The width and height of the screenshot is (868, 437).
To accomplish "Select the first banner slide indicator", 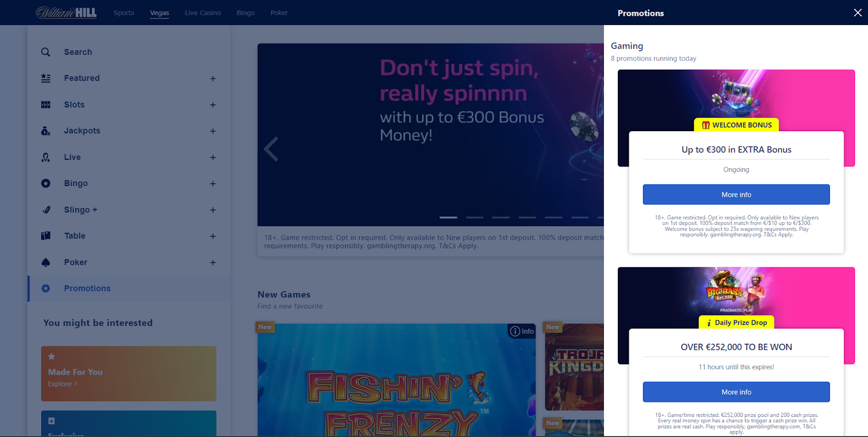I will [x=448, y=217].
